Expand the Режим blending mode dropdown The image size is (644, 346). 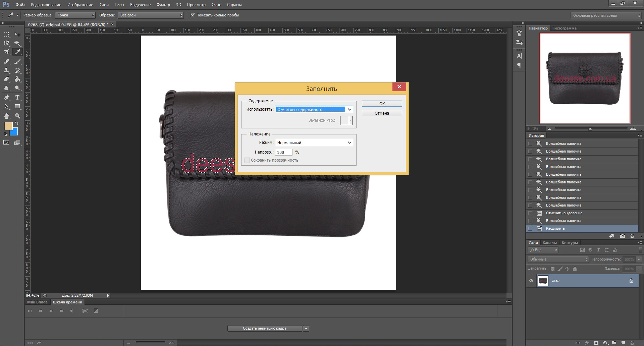point(314,142)
